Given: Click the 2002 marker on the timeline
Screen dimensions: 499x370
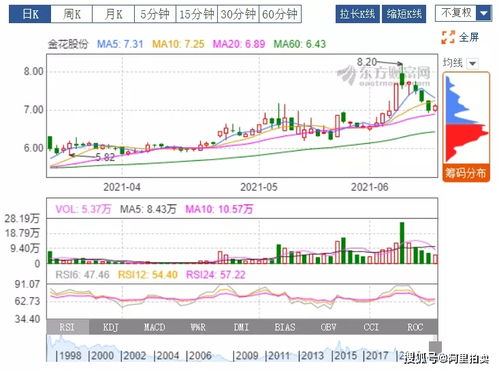Looking at the screenshot, I should (x=134, y=356).
